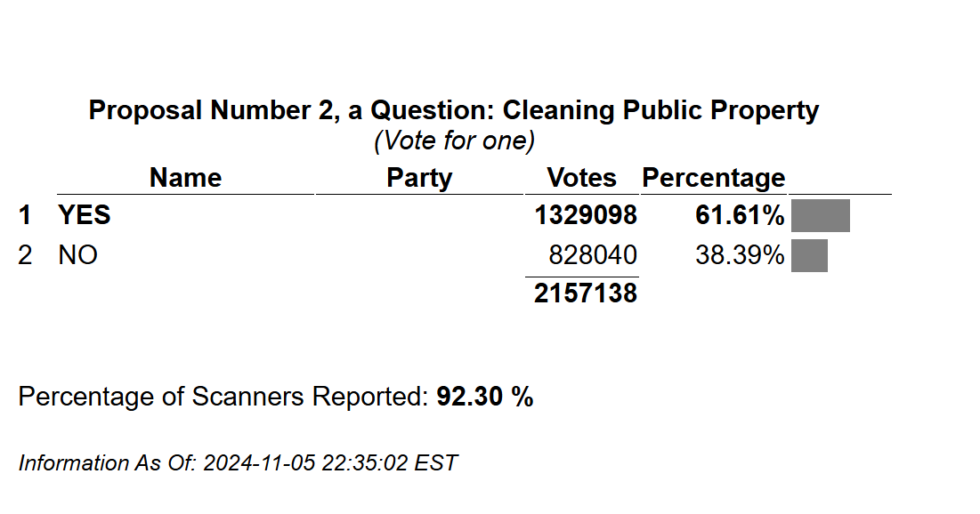Click the row number 1

25,215
